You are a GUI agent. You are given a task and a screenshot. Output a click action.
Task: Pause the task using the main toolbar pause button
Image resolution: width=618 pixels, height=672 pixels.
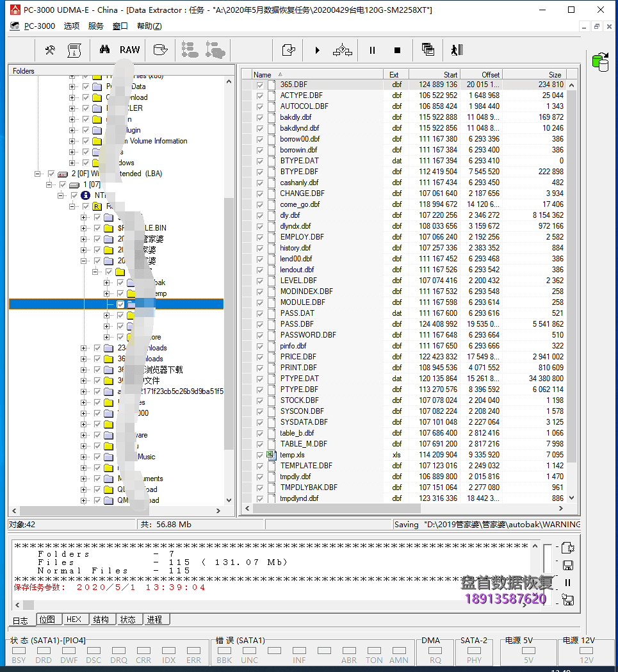point(372,50)
